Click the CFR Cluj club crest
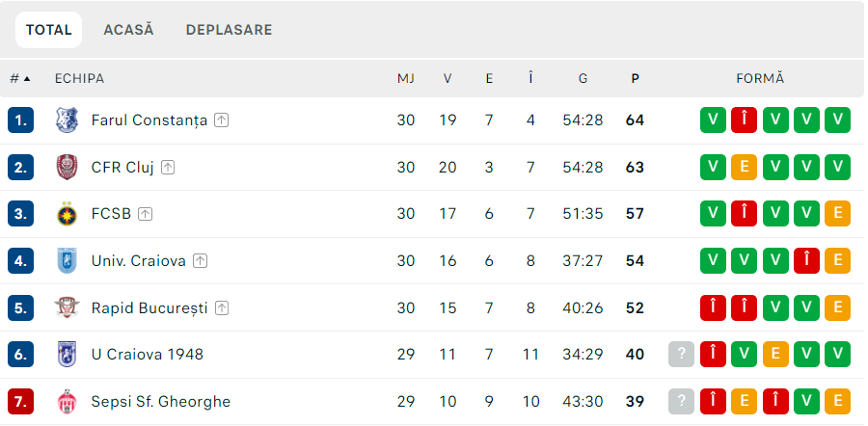868x426 pixels. [x=67, y=167]
